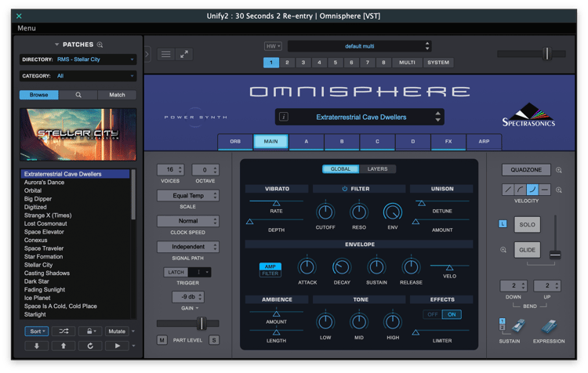Image resolution: width=588 pixels, height=373 pixels.
Task: Click the play audition button
Action: click(x=117, y=346)
